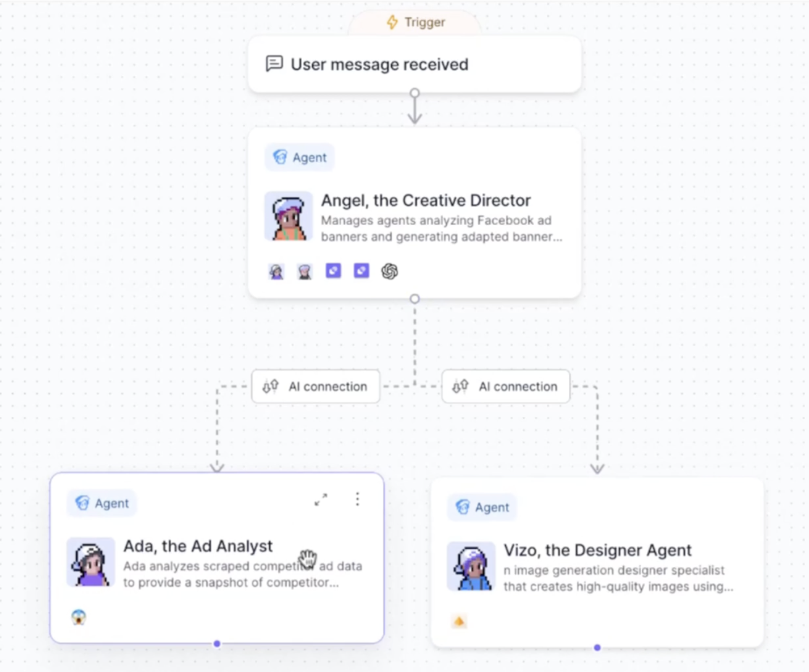Select the User message received trigger card
This screenshot has height=672, width=809.
click(414, 64)
